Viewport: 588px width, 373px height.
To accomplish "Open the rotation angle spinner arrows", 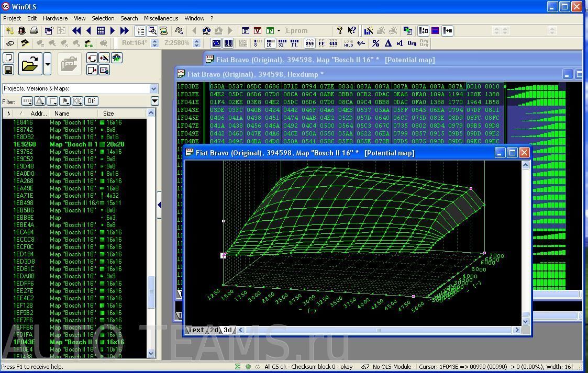I will pyautogui.click(x=155, y=43).
